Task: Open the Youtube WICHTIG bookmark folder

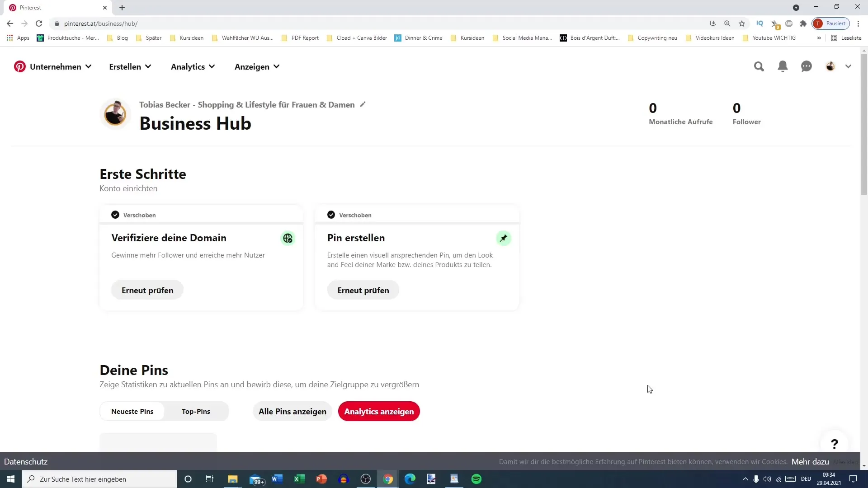Action: (x=769, y=38)
